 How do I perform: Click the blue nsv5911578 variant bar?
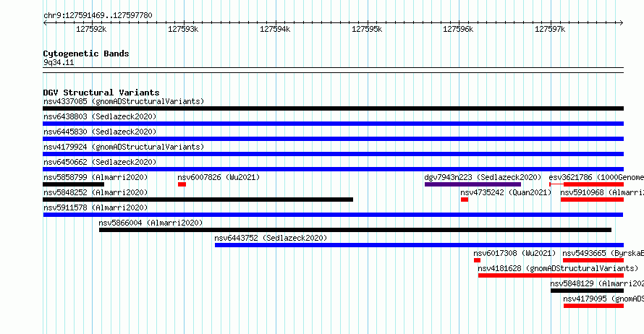click(x=333, y=215)
